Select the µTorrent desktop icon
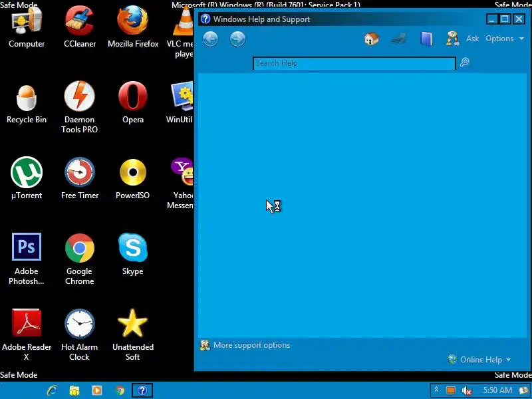 click(27, 178)
